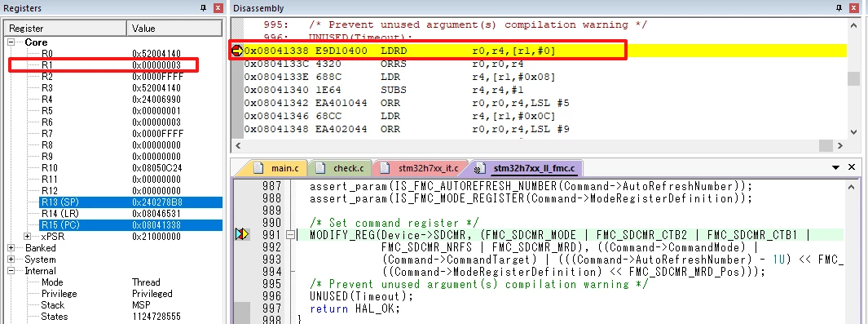Click the LDRD instruction line at 0x08041338
868x324 pixels.
545,51
